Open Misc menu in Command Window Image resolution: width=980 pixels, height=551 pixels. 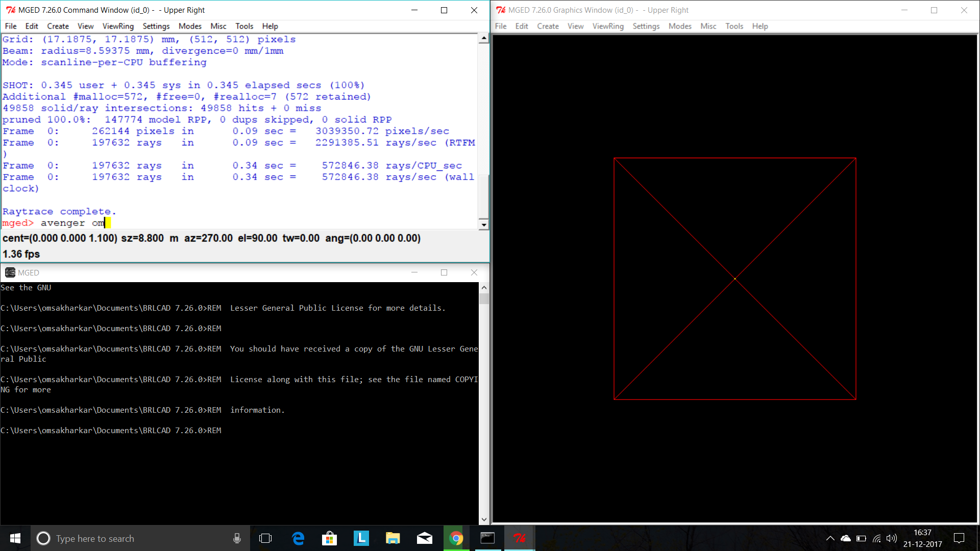pos(218,26)
